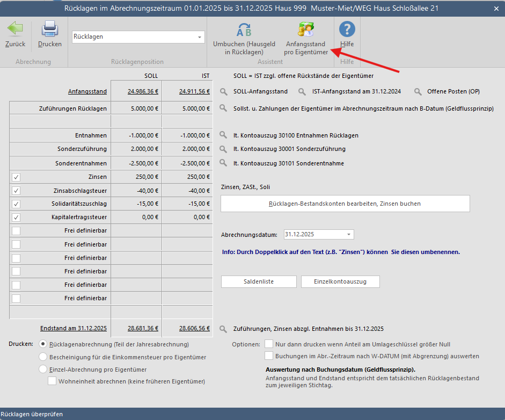Close the Rücklagen window with X
Image resolution: width=505 pixels, height=420 pixels.
coord(496,9)
